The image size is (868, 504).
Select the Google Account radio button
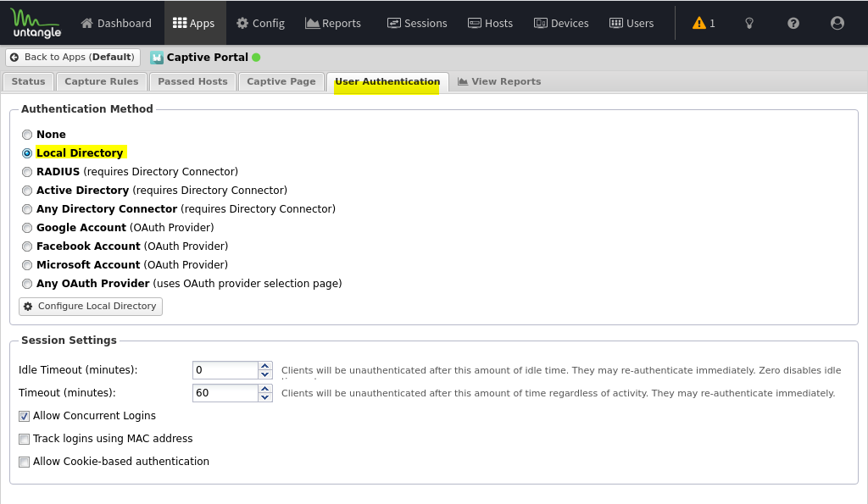[26, 228]
